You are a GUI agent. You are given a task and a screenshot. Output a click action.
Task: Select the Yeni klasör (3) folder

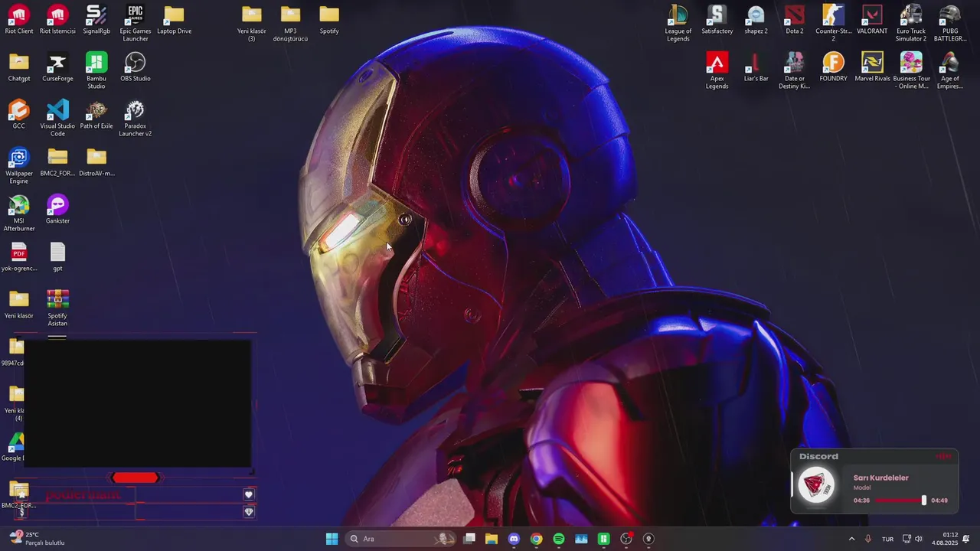pos(252,23)
